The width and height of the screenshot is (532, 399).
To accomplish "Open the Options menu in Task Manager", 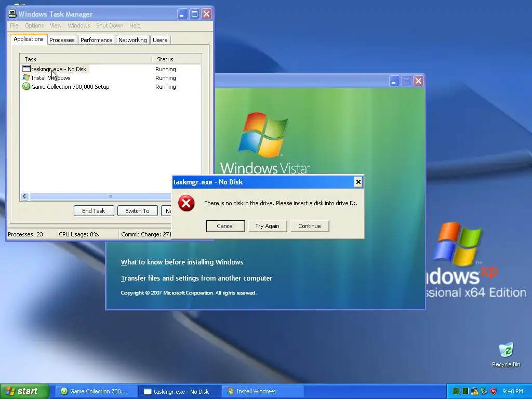I will [34, 25].
